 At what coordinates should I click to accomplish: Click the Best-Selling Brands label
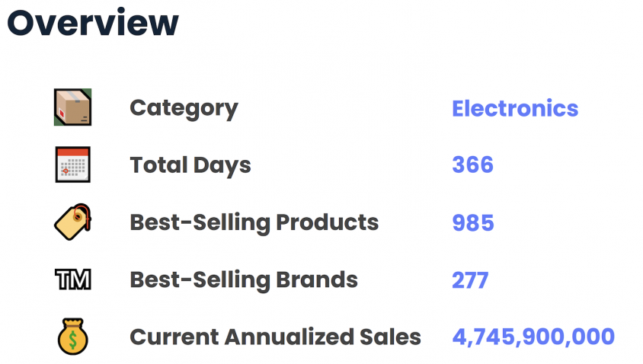click(x=244, y=280)
